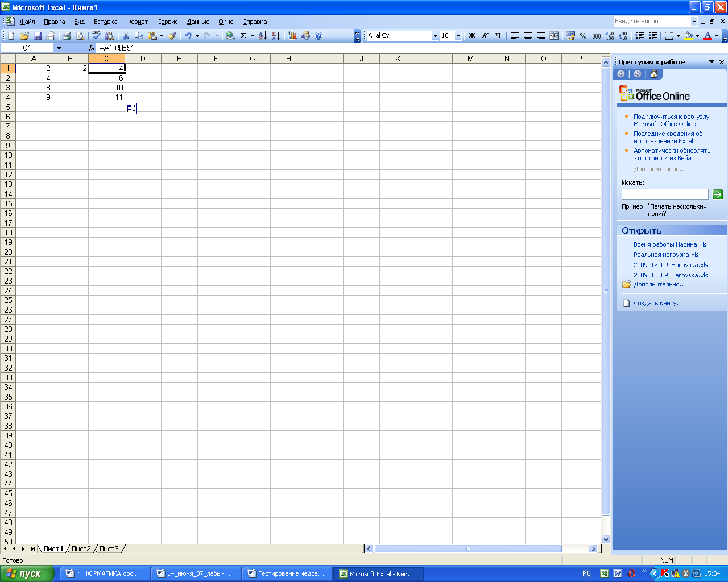Open the Drawing toolbar icon

(x=305, y=36)
